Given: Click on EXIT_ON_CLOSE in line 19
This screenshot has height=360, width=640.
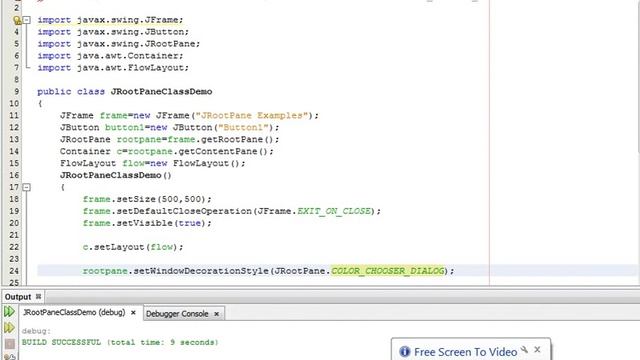Looking at the screenshot, I should tap(334, 211).
